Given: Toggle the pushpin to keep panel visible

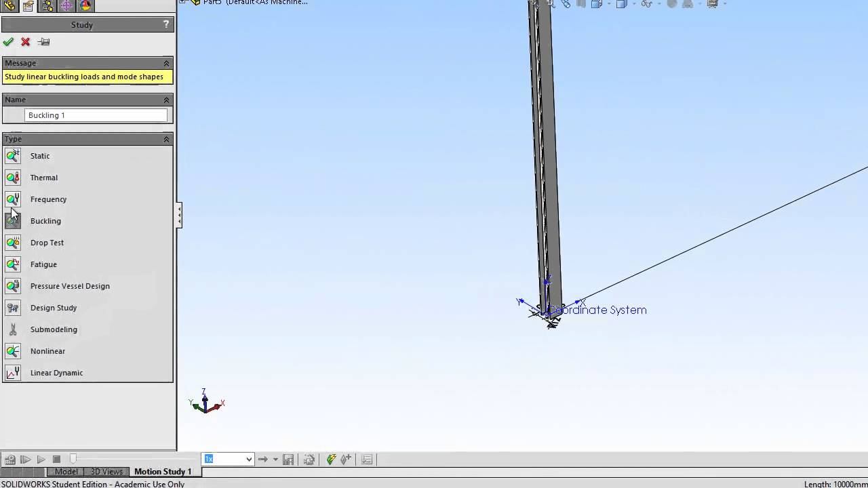Looking at the screenshot, I should pos(44,42).
